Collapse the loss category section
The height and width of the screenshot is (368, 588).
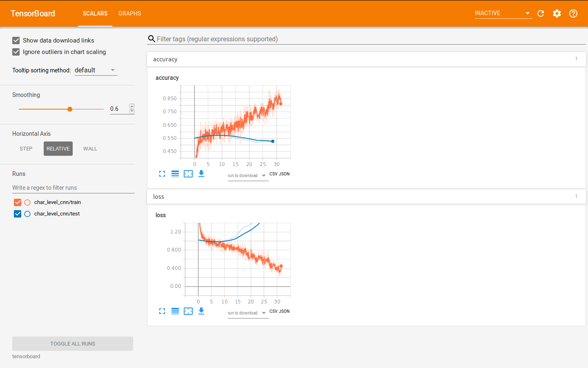tap(366, 197)
